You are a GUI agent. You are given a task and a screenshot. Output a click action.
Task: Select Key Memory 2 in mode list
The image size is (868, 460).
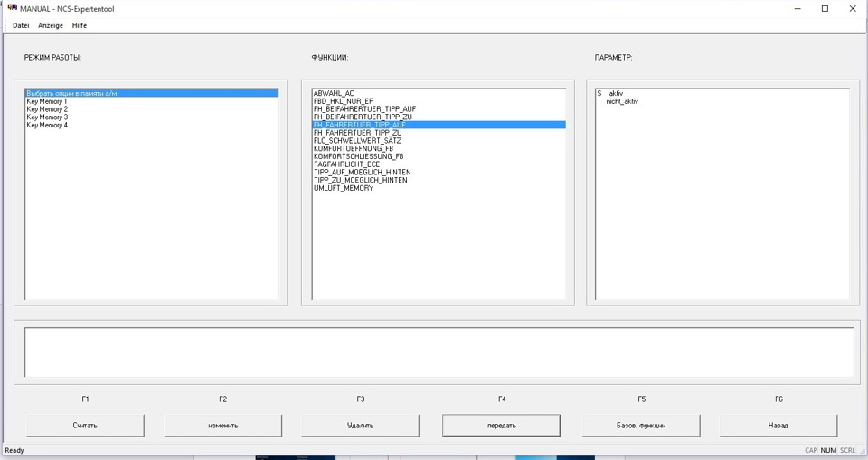coord(152,109)
